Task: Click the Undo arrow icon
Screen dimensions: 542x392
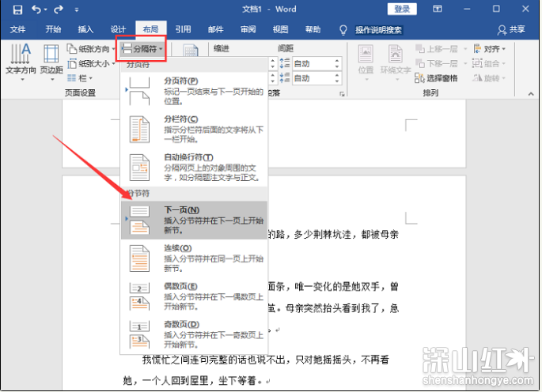Action: [37, 9]
